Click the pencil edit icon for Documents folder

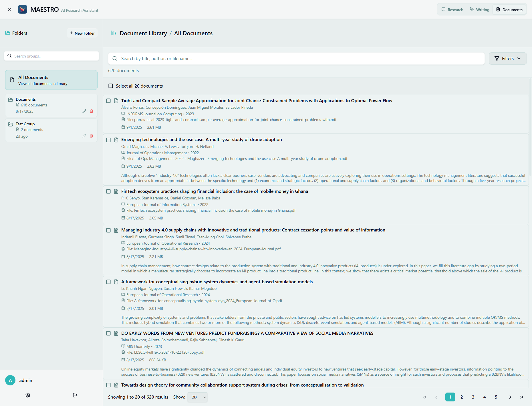pyautogui.click(x=84, y=111)
